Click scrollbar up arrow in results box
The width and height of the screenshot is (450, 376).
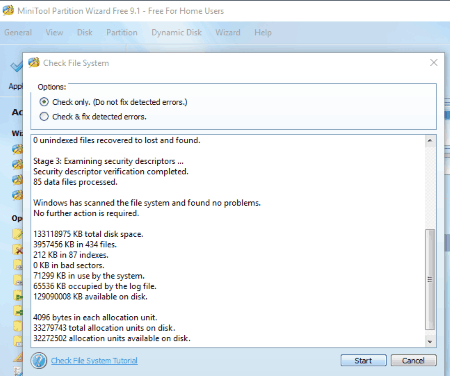[430, 141]
